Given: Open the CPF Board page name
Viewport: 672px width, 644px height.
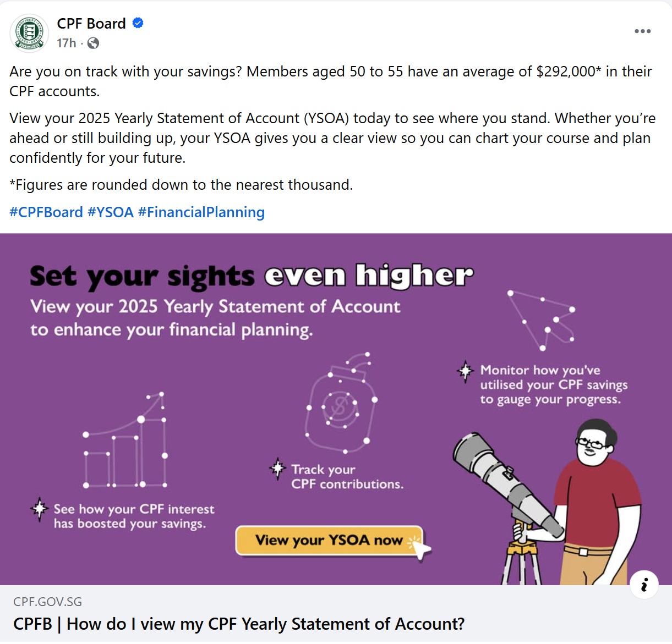Looking at the screenshot, I should click(91, 24).
